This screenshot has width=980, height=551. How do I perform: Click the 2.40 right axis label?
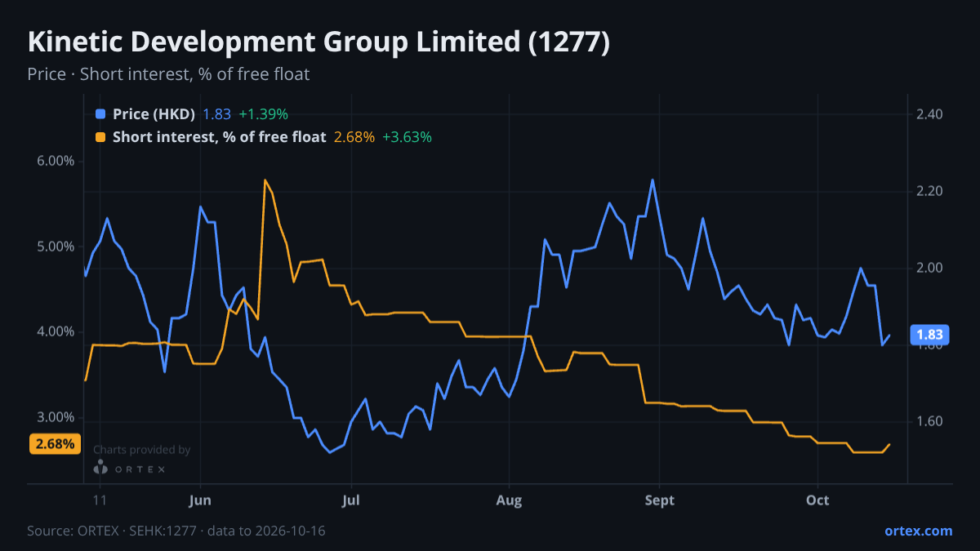(929, 114)
